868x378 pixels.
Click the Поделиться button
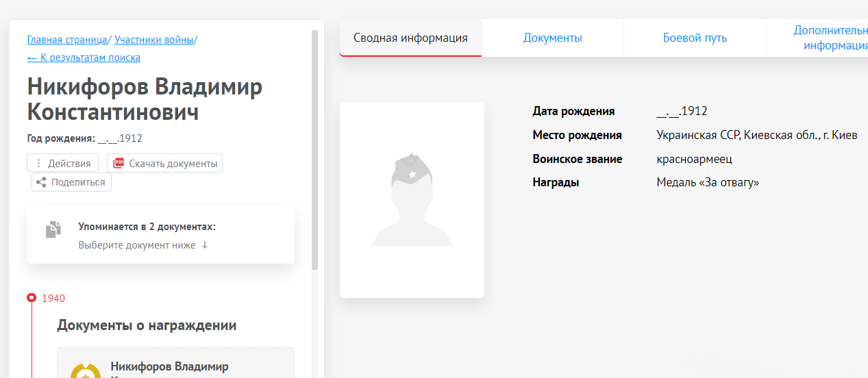tap(71, 182)
